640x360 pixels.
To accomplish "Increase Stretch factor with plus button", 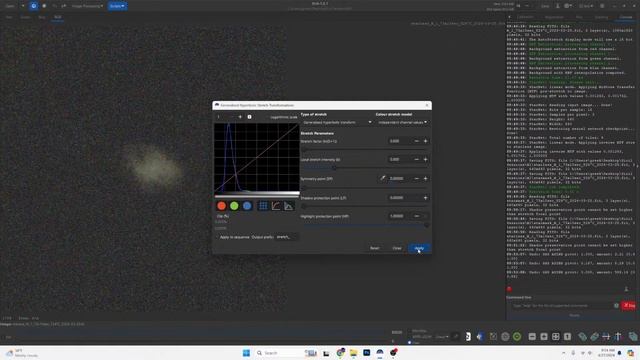I will [x=425, y=141].
